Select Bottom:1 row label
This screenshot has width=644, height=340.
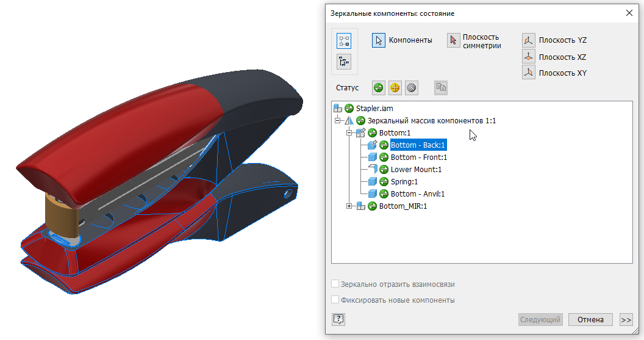coord(395,133)
